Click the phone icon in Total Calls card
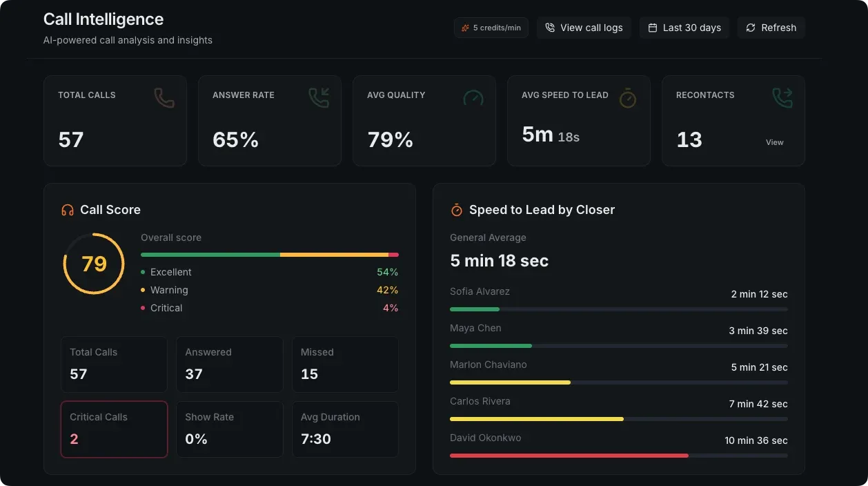 (x=164, y=98)
